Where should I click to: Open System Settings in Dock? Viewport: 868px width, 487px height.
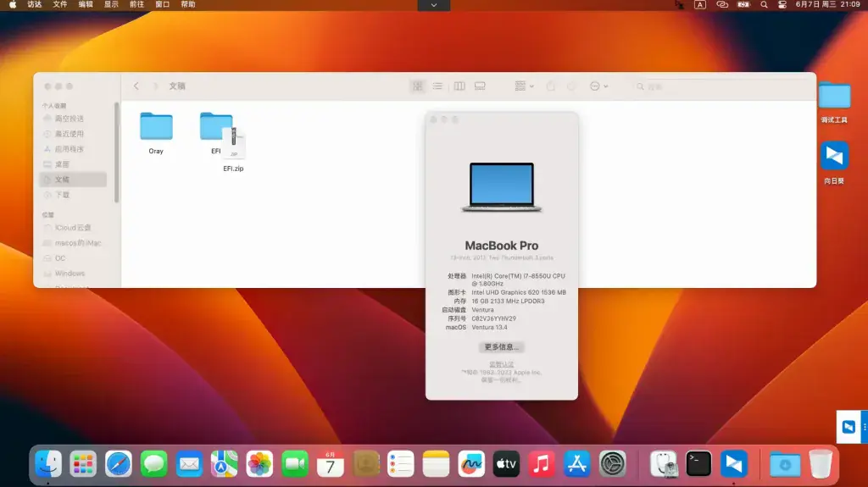[612, 464]
